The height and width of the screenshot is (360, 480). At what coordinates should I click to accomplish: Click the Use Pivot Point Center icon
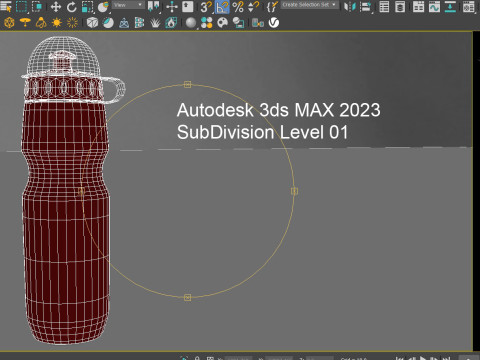153,6
